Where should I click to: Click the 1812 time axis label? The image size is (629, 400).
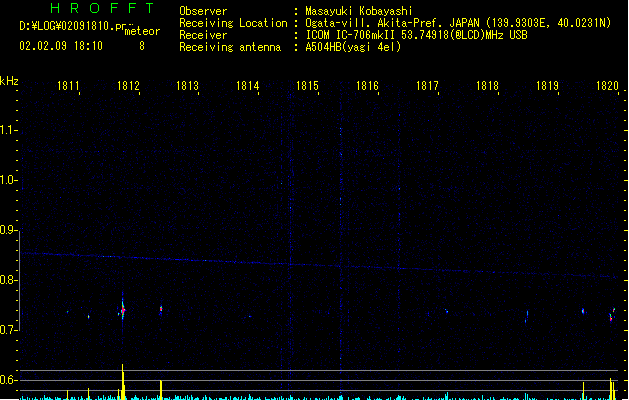tap(128, 85)
